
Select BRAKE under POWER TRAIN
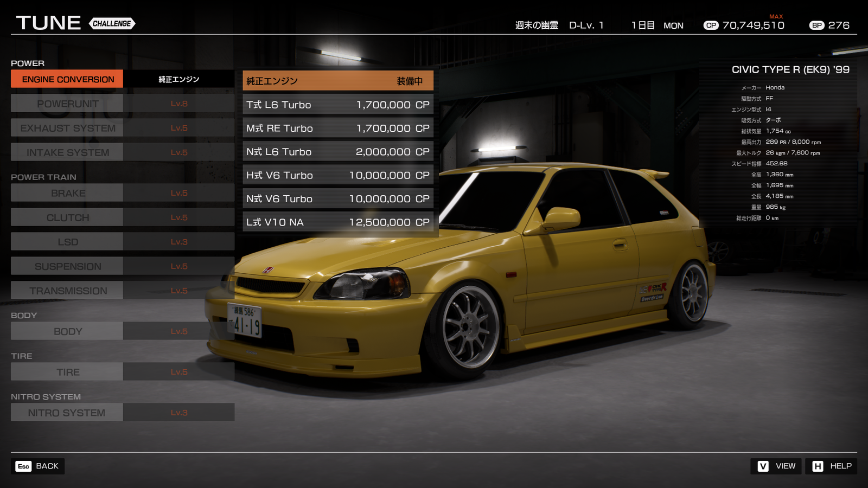point(66,193)
